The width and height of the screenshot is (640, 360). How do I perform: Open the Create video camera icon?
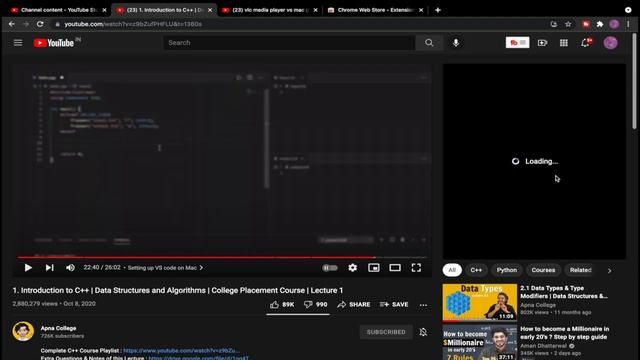[x=542, y=43]
